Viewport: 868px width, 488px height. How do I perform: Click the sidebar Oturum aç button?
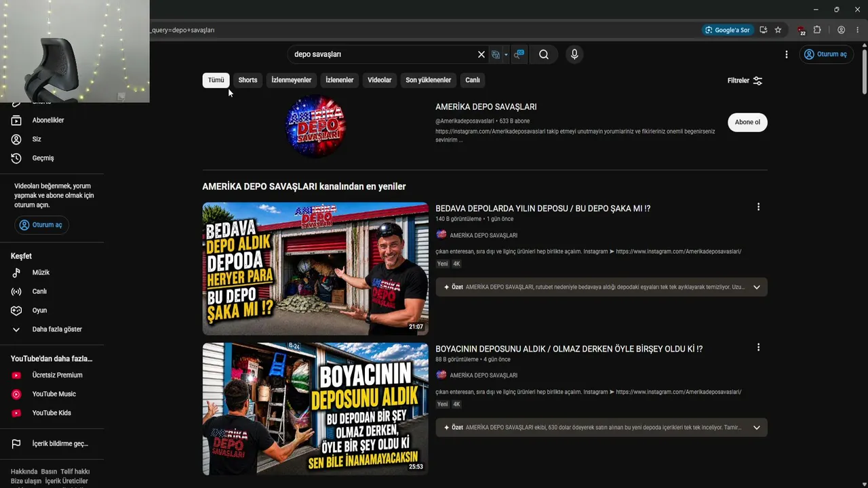coord(41,225)
